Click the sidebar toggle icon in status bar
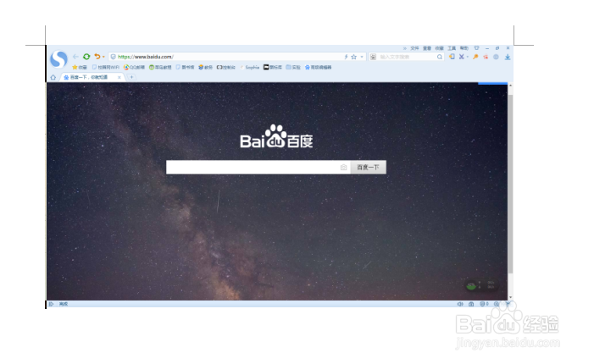Screen dimensions: 594x364 click(x=51, y=304)
